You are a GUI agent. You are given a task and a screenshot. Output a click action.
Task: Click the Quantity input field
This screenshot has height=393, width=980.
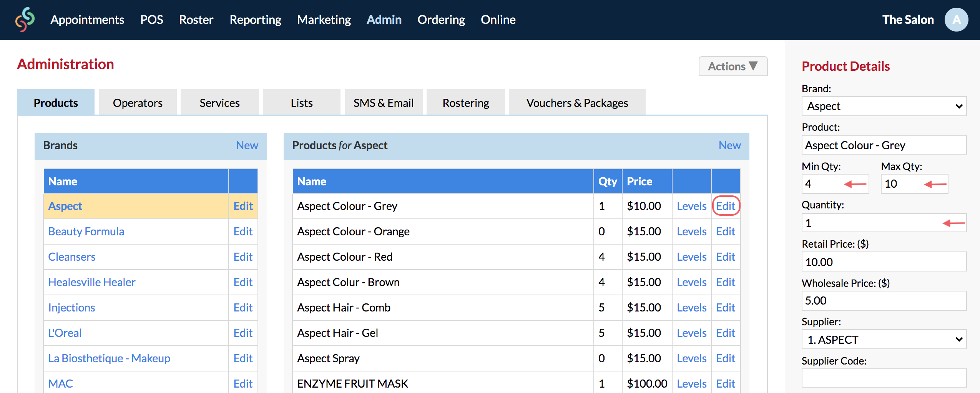click(x=884, y=223)
